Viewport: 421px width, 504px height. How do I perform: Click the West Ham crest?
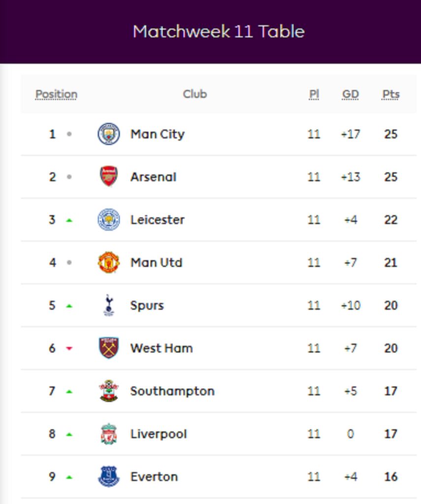(x=109, y=348)
